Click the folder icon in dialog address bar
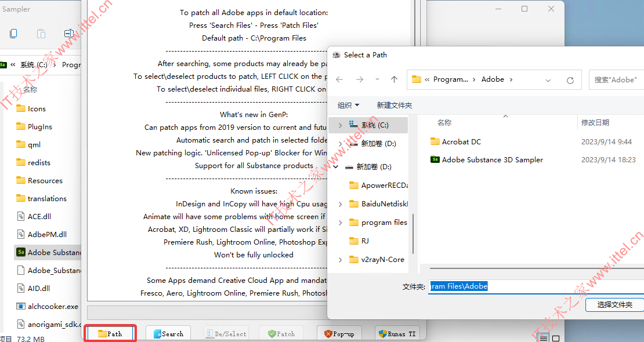The height and width of the screenshot is (342, 644). 417,79
